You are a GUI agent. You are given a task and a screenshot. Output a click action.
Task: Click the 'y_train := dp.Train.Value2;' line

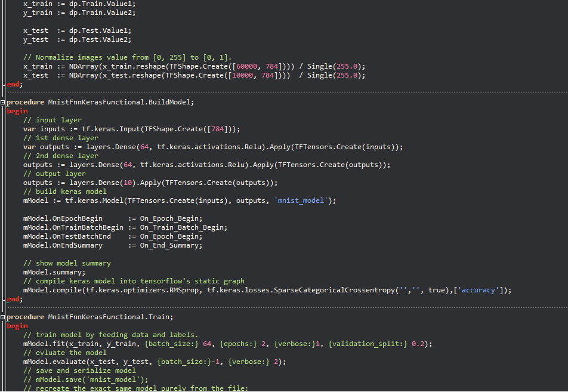click(79, 13)
